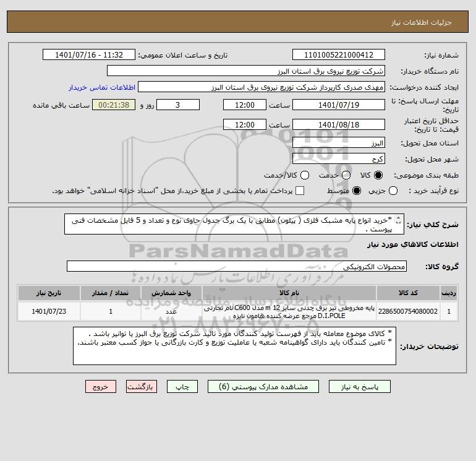
Task: Click the 'ردیف' column header
Action: coord(449,293)
